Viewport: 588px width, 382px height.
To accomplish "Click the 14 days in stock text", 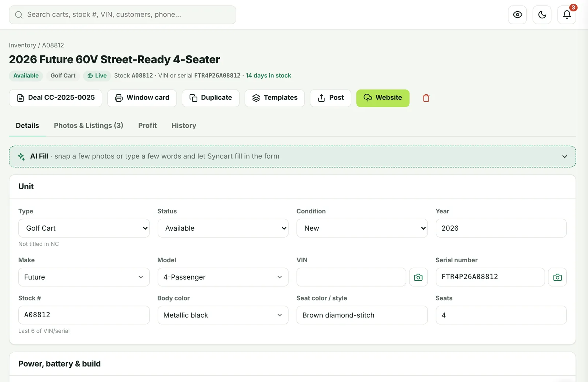I will (x=268, y=76).
